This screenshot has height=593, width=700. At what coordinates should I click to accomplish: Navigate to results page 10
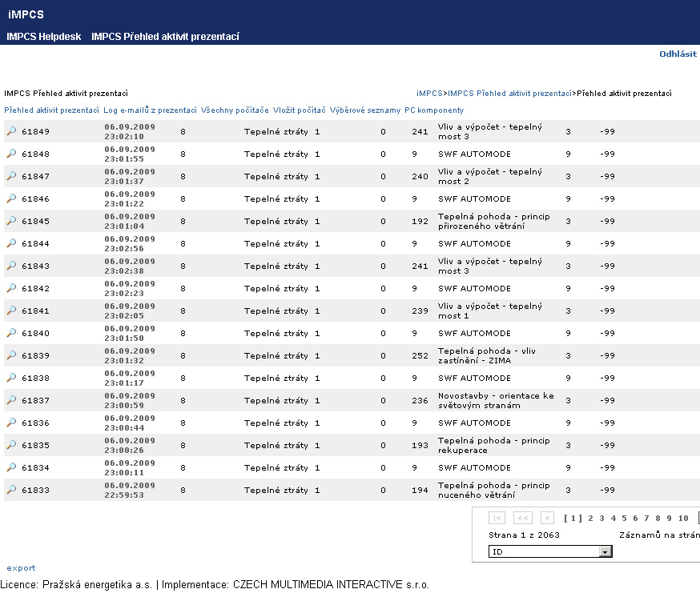click(x=683, y=518)
